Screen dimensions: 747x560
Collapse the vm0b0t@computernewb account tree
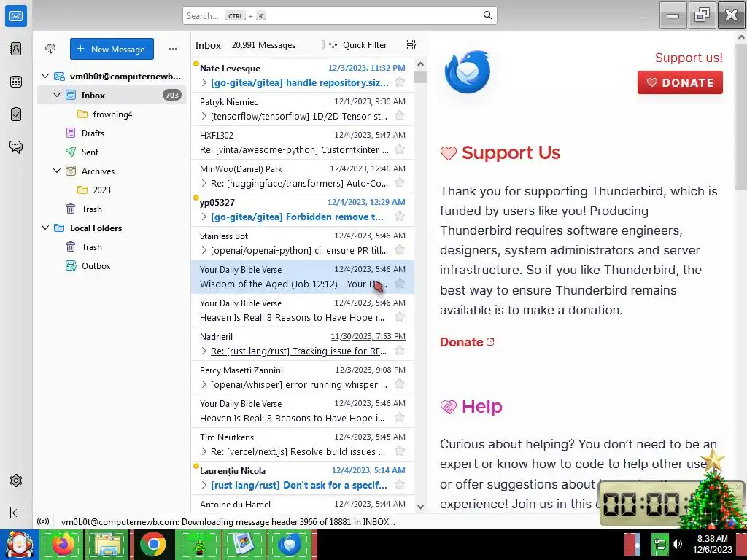tap(45, 76)
